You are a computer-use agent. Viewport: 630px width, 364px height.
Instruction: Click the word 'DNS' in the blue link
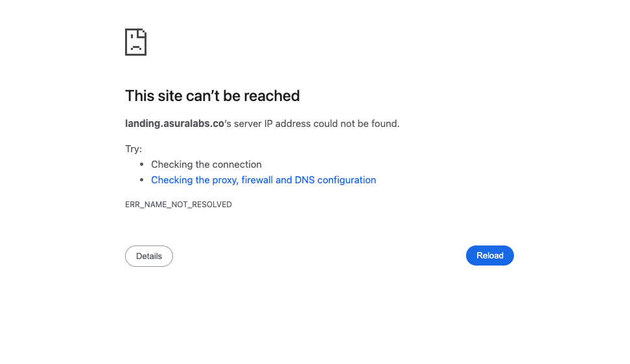click(x=305, y=180)
